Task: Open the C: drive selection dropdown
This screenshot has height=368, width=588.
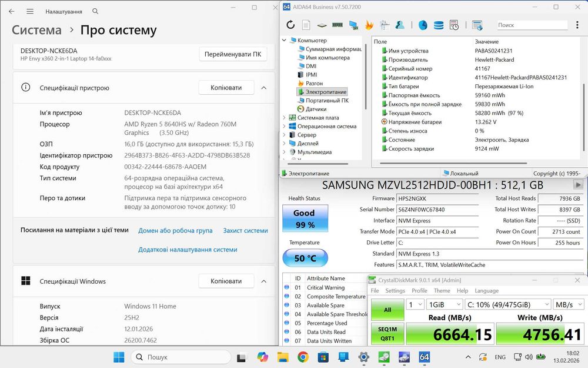Action: coord(508,304)
